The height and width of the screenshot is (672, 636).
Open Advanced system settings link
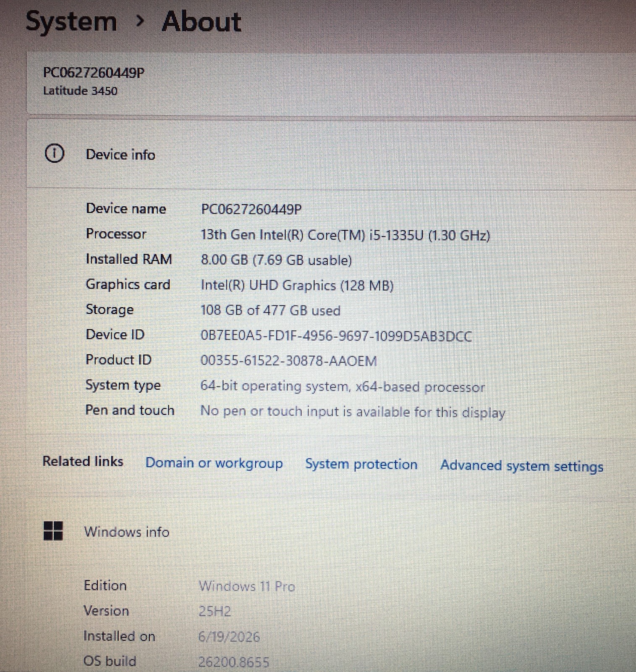[522, 466]
